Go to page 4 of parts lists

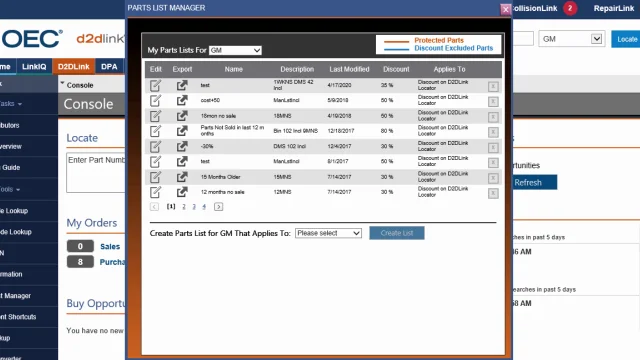(x=204, y=207)
